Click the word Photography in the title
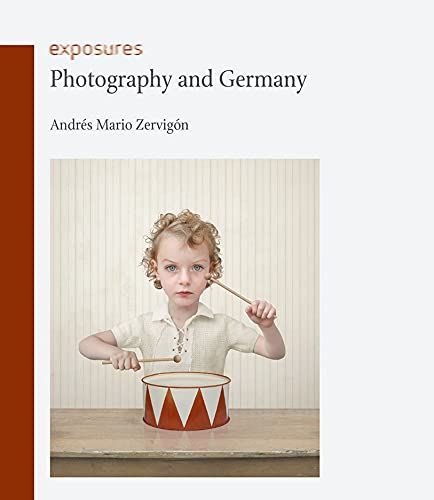Screen dimensions: 434x500 [x=111, y=81]
